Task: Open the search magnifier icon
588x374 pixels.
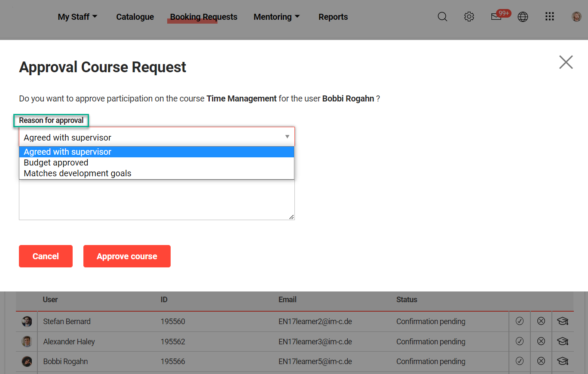Action: point(442,17)
